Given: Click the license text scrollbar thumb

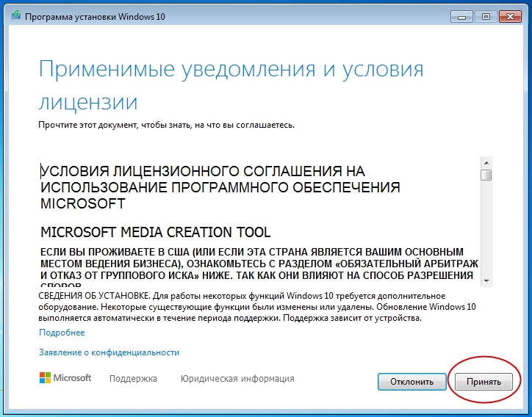Looking at the screenshot, I should point(486,175).
